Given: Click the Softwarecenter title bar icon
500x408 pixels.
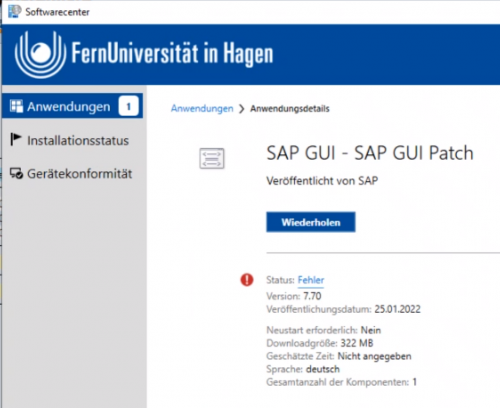Looking at the screenshot, I should point(15,12).
